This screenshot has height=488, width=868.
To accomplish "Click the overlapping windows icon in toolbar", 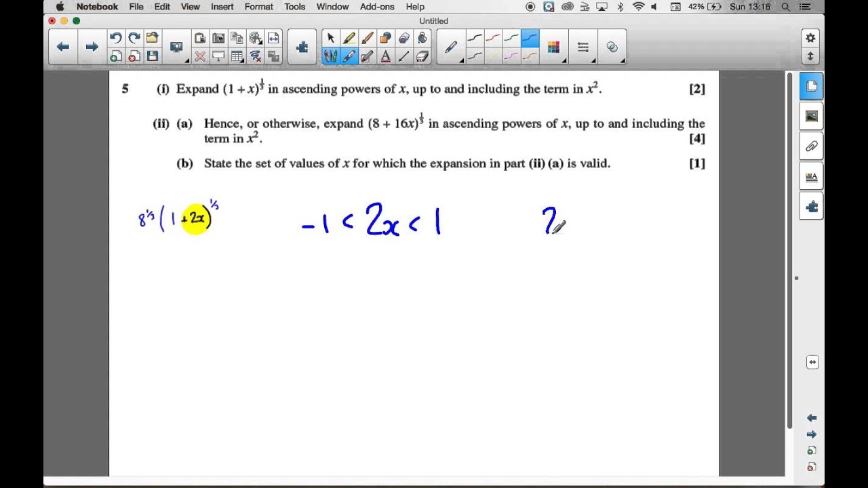I will click(273, 56).
